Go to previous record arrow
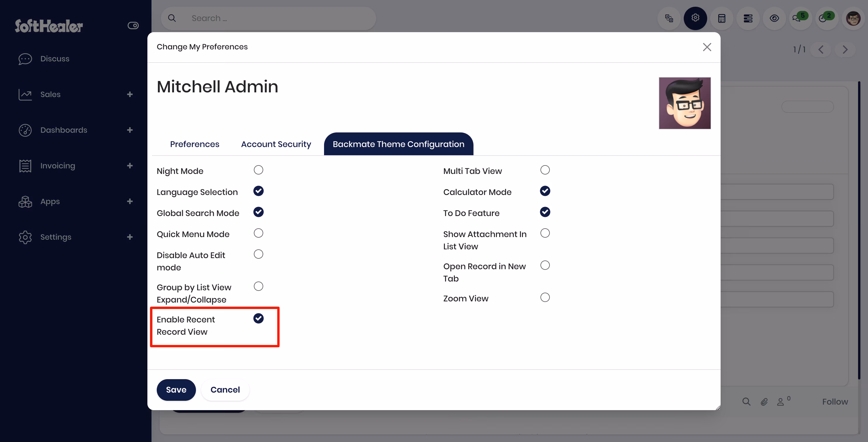This screenshot has width=868, height=442. (821, 49)
